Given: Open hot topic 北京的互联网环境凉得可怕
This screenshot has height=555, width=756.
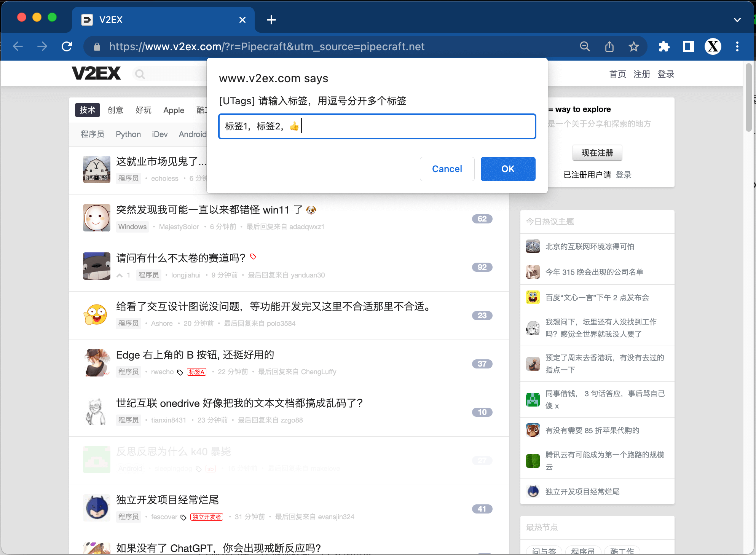Looking at the screenshot, I should (x=590, y=247).
